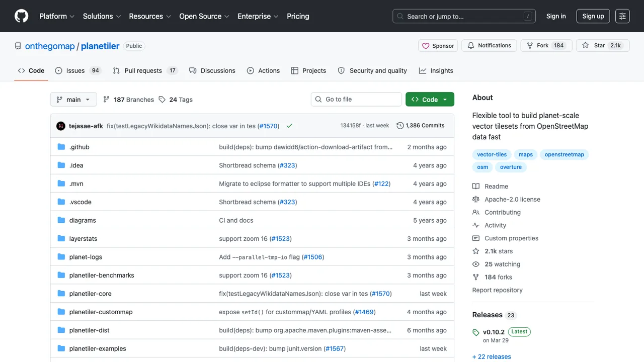Click the .github folder icon
644x362 pixels.
pyautogui.click(x=61, y=147)
